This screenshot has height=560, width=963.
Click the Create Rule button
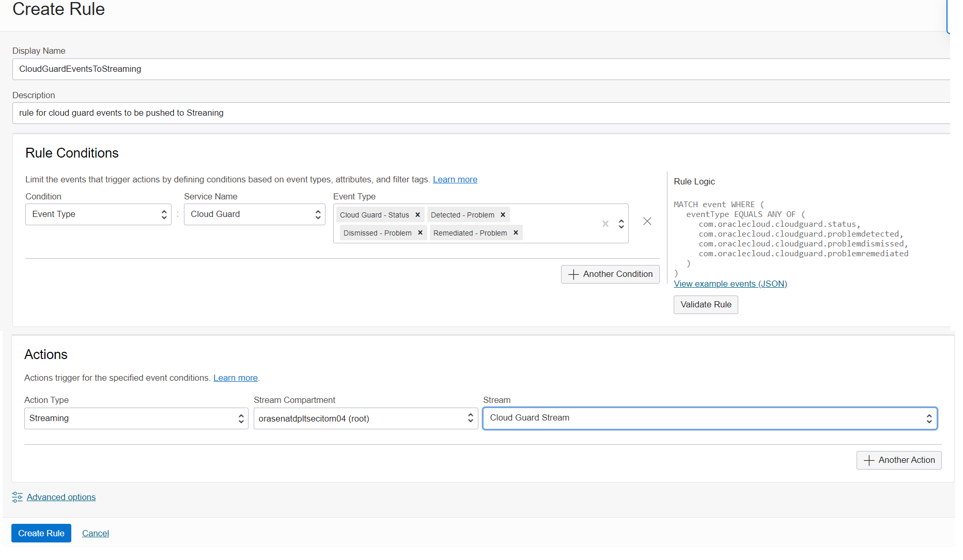click(41, 533)
